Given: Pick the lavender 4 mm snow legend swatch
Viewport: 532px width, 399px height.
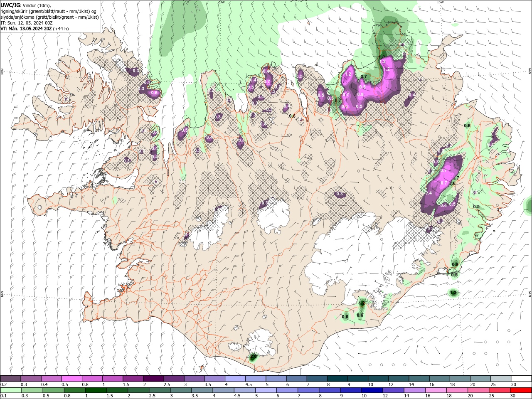Looking at the screenshot, I should point(235,379).
